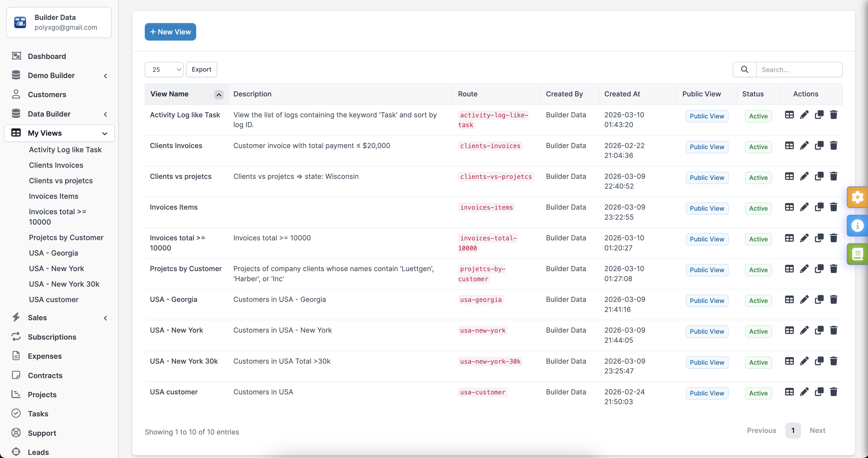The height and width of the screenshot is (458, 868).
Task: Open table data view for Activity Log like Task
Action: pos(789,114)
